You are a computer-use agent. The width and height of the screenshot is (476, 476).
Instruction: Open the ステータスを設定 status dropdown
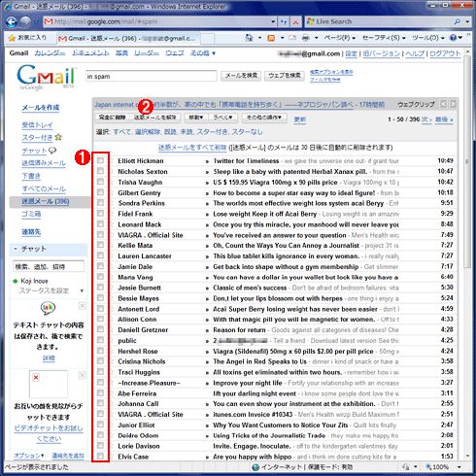(x=82, y=290)
